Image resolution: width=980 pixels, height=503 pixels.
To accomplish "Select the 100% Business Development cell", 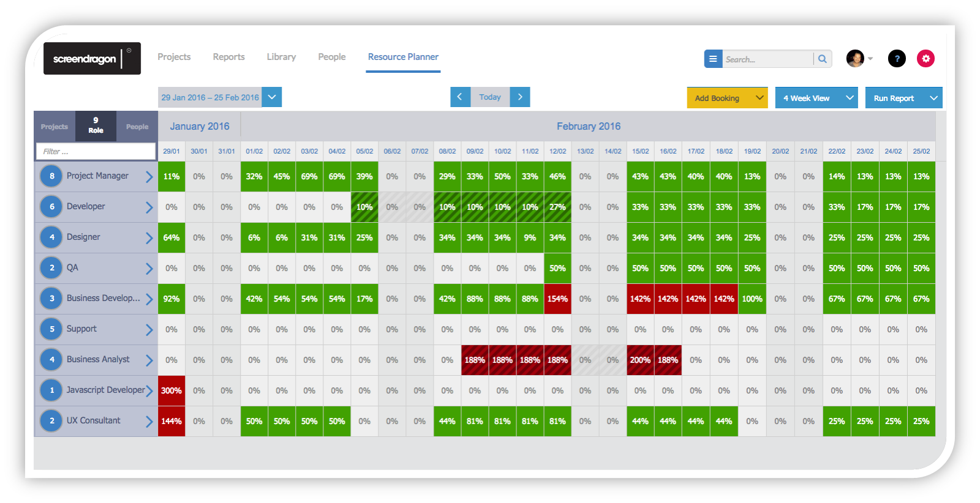I will pos(752,299).
